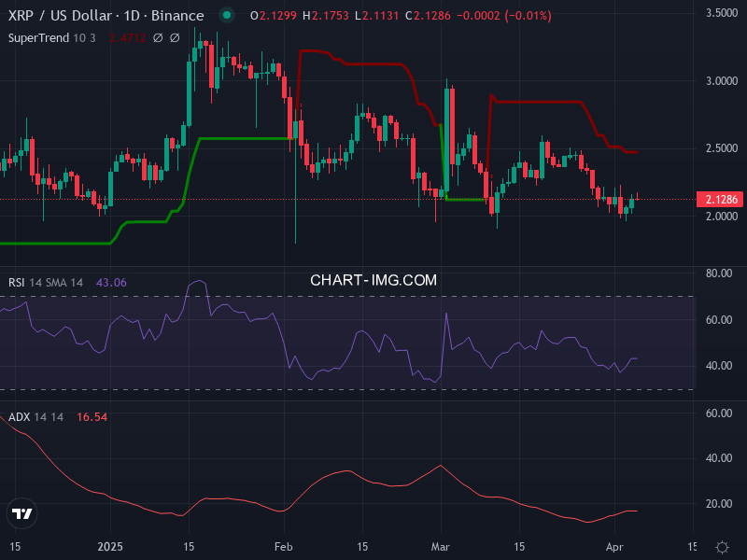Viewport: 747px width, 560px height.
Task: Click the change value −0.0002 (−0.01%)
Action: click(504, 16)
